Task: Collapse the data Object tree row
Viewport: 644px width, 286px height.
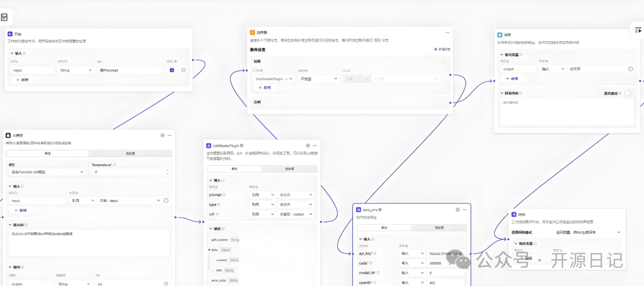Action: coord(209,250)
